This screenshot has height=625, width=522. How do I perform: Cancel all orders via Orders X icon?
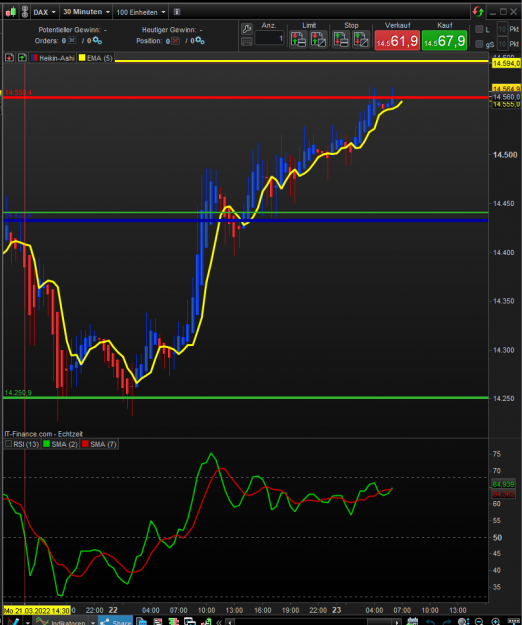(x=72, y=40)
